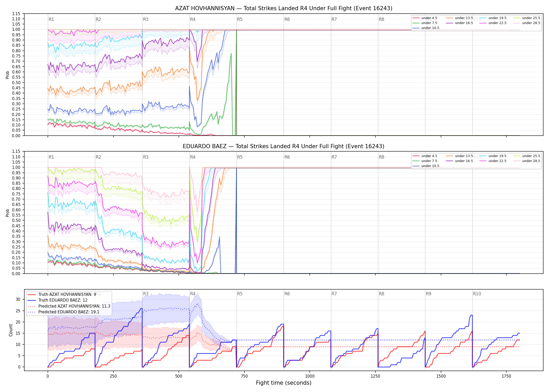The width and height of the screenshot is (549, 392).
Task: Click the 'Fight time (seconds)' axis label
Action: 284,383
